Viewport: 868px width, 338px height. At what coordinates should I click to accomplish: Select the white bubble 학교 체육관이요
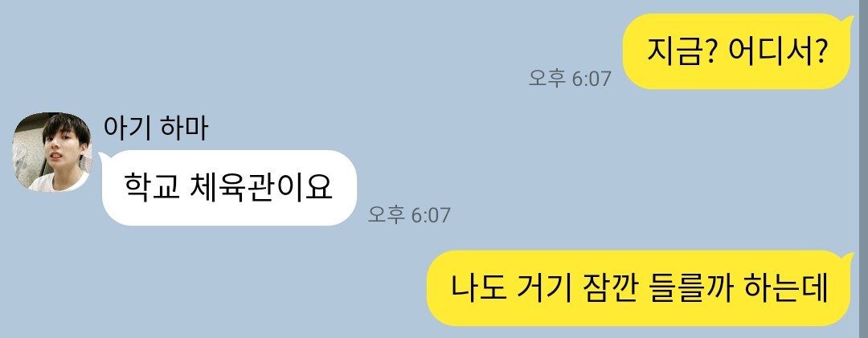(x=227, y=188)
